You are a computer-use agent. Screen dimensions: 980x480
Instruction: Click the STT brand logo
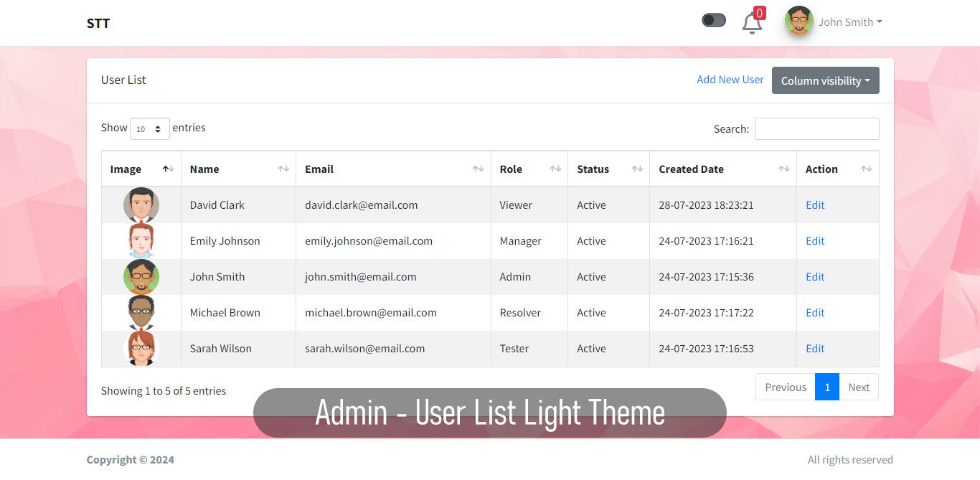pos(98,23)
